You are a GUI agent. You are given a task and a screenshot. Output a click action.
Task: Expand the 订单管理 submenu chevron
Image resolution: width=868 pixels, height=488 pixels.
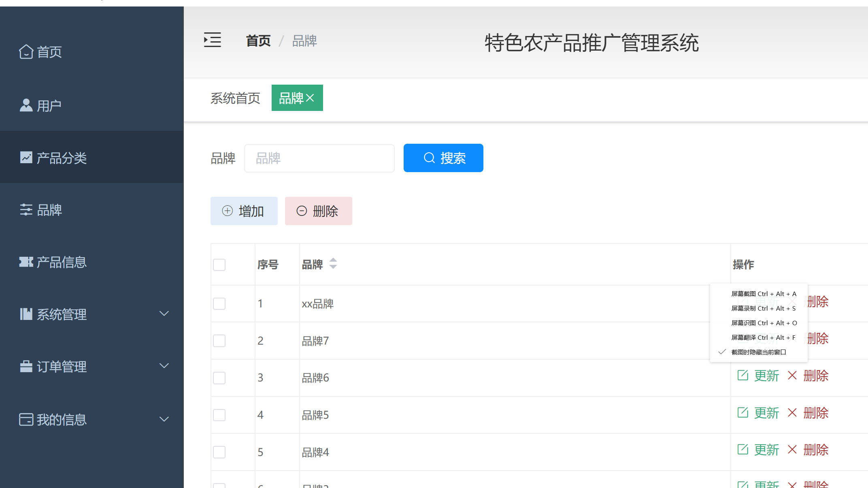(x=164, y=366)
